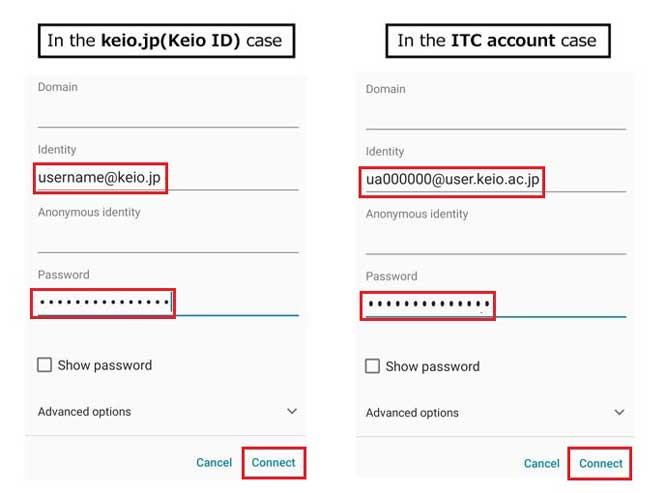The image size is (666, 493).
Task: Click the "In the keio.jp(Keio ID) case" heading
Action: click(164, 41)
